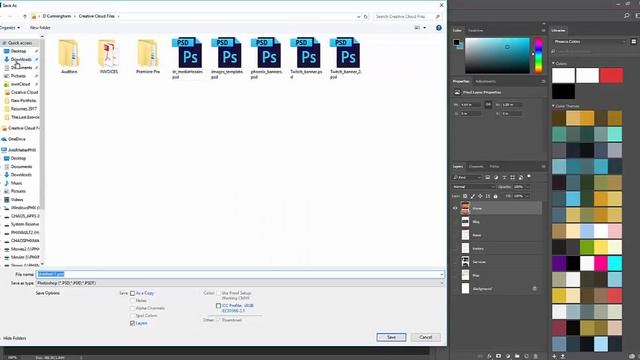Switch to the Paths tab
This screenshot has width=640, height=360.
click(x=494, y=167)
